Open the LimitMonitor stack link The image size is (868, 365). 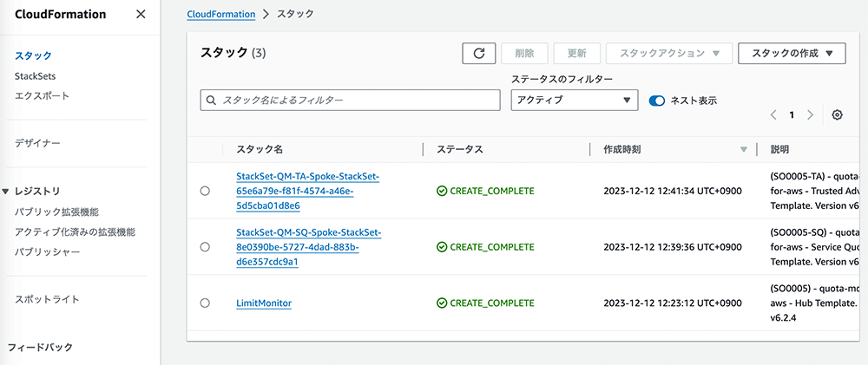[x=264, y=303]
